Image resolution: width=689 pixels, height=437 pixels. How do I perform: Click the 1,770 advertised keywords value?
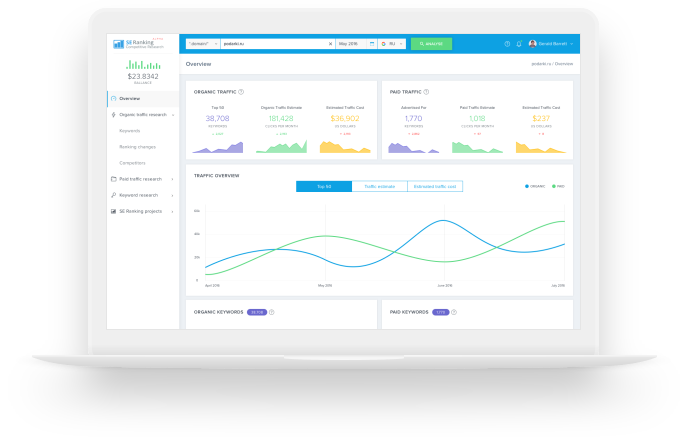click(x=413, y=119)
